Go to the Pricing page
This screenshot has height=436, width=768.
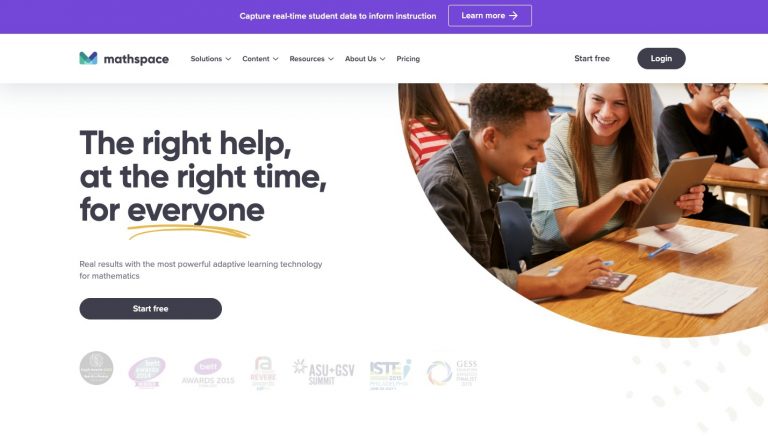click(408, 59)
